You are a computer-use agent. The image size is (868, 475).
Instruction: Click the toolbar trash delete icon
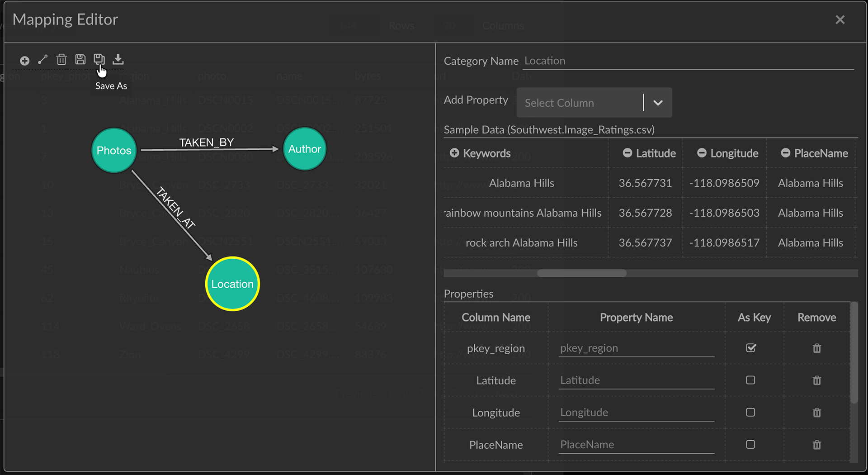click(61, 60)
